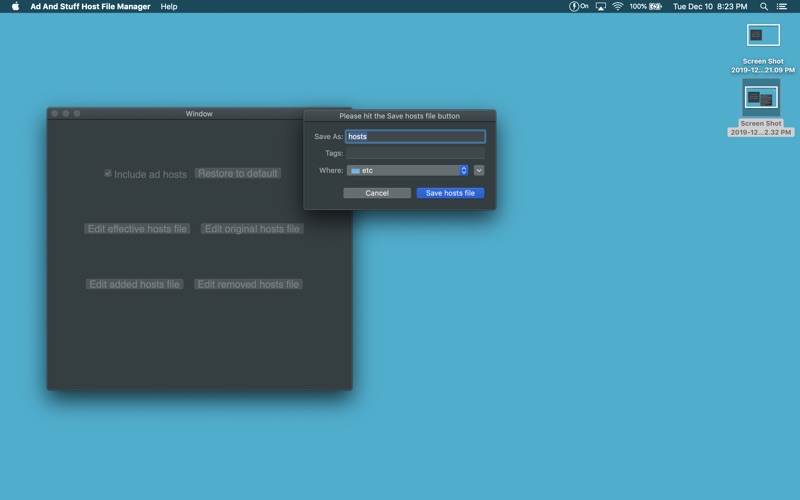The image size is (800, 500).
Task: Toggle the Include ad hosts checkbox
Action: 108,173
